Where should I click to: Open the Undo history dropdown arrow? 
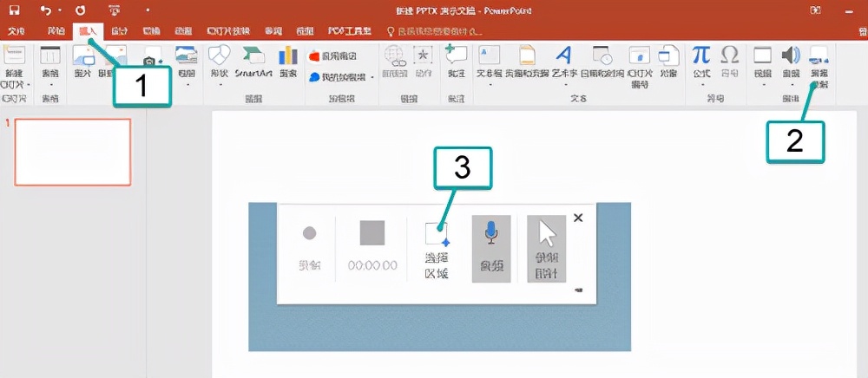(x=60, y=10)
